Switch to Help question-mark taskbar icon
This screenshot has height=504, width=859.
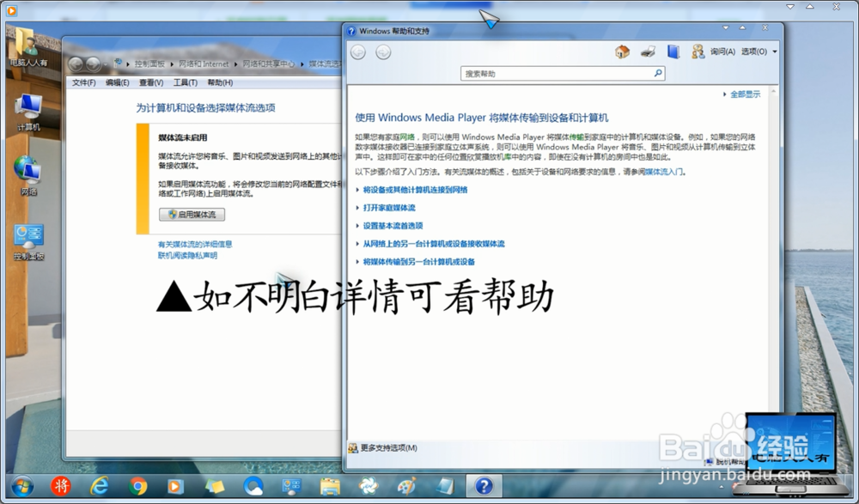click(x=484, y=486)
